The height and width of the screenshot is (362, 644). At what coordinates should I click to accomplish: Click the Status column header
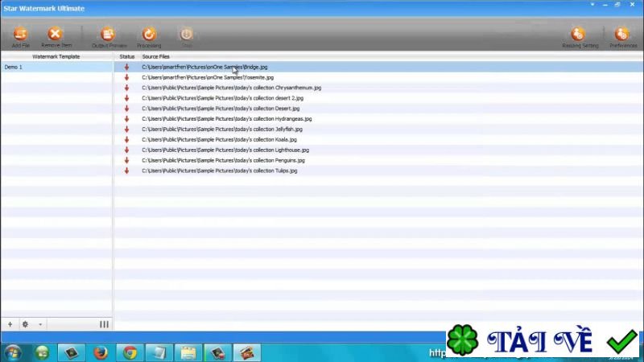(x=127, y=56)
